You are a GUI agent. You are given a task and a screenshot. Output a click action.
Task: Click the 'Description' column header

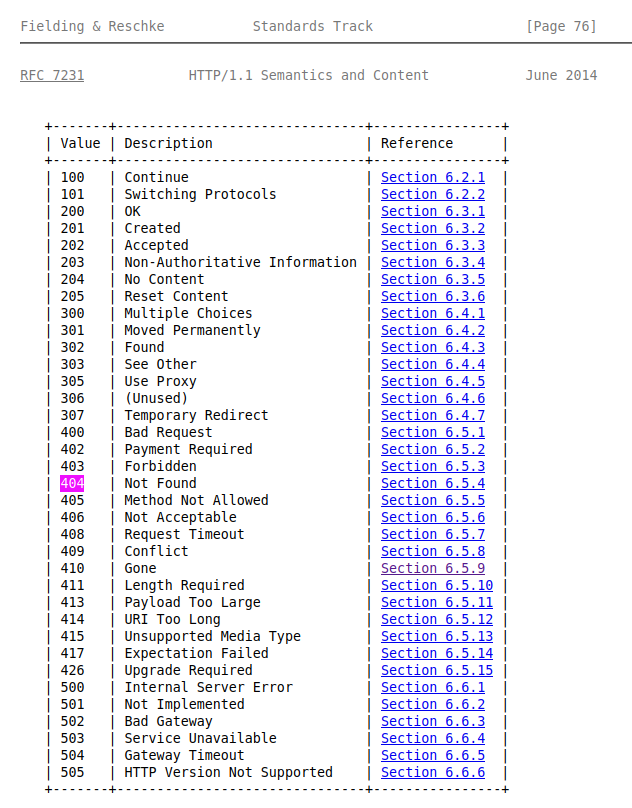[169, 143]
